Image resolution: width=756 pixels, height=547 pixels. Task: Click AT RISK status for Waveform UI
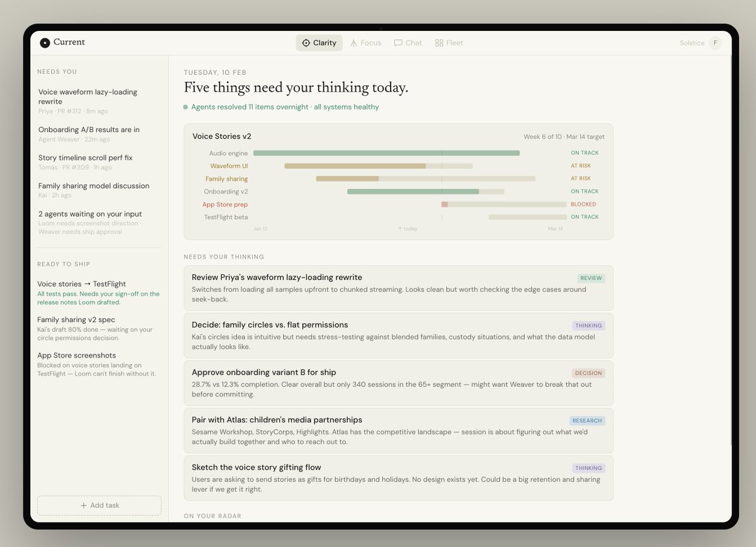coord(581,166)
